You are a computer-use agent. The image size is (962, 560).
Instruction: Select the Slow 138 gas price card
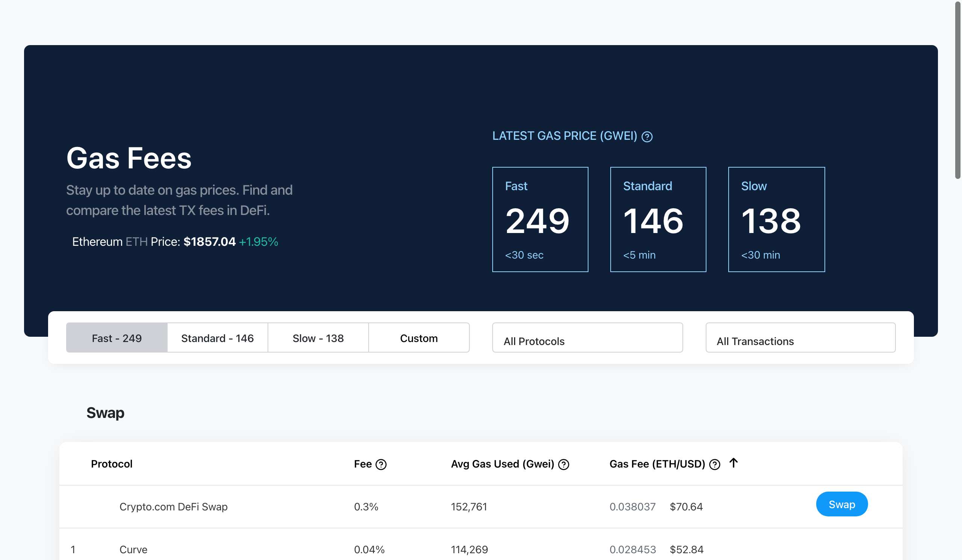776,219
